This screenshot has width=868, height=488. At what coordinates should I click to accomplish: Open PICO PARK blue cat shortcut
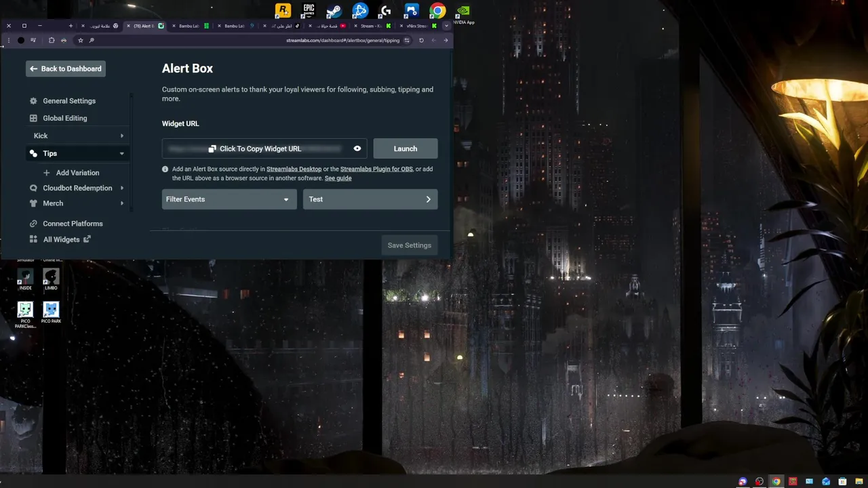pos(51,312)
